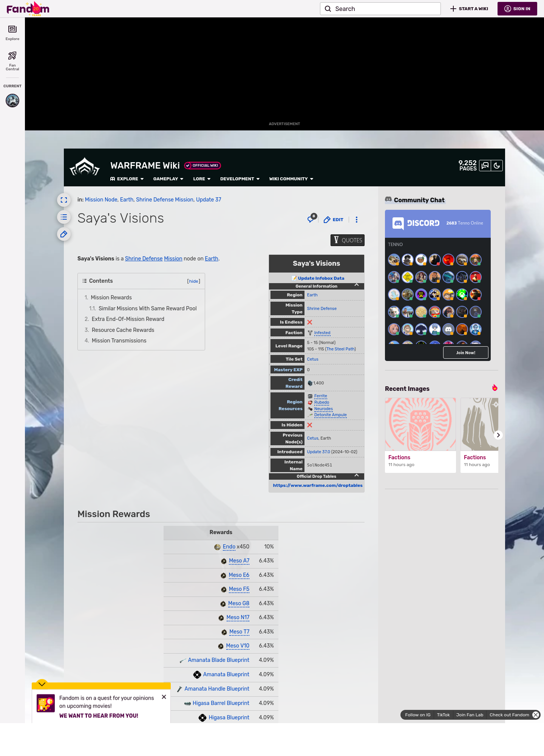The height and width of the screenshot is (756, 544).
Task: Click the Ferrite resource icon
Action: coord(310,396)
